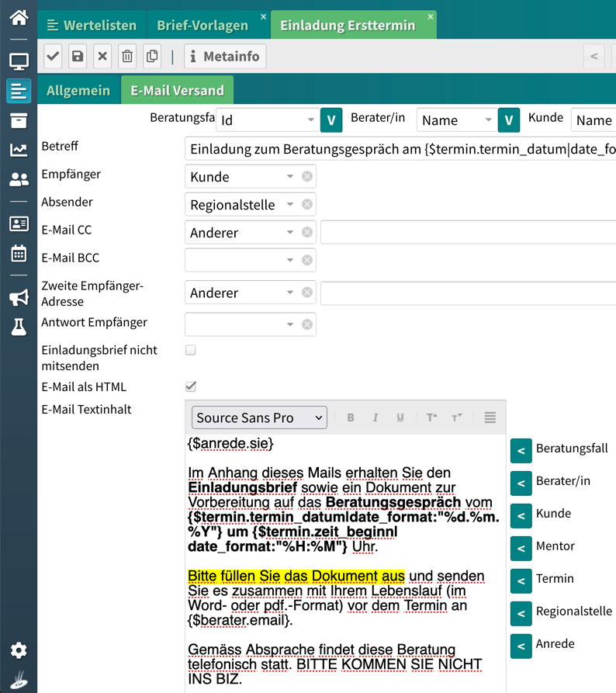Image resolution: width=616 pixels, height=693 pixels.
Task: Clear the Empfänger selection 'Kunde'
Action: coord(307,177)
